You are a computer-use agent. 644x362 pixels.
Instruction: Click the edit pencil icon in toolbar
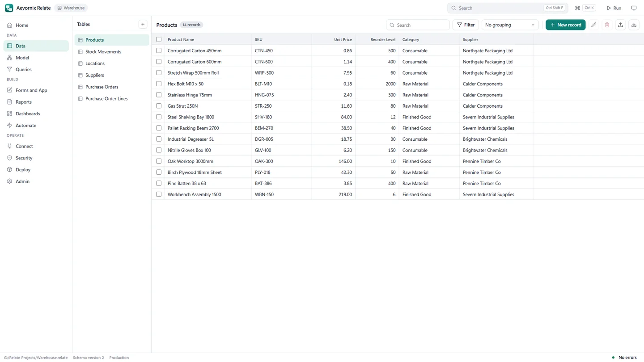(593, 25)
